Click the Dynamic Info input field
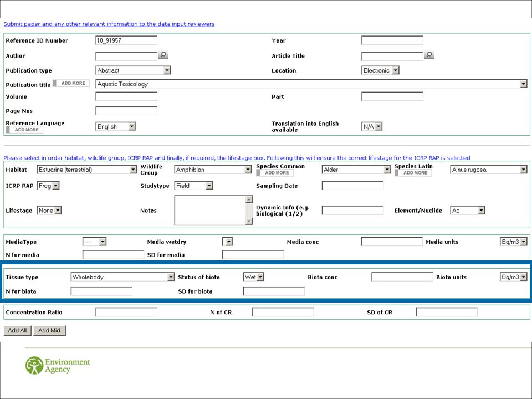The image size is (532, 399). tap(352, 211)
